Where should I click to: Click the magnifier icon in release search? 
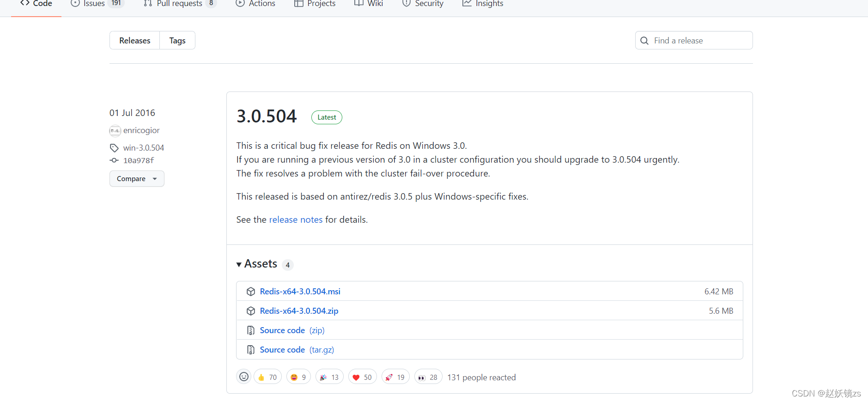[x=644, y=41]
